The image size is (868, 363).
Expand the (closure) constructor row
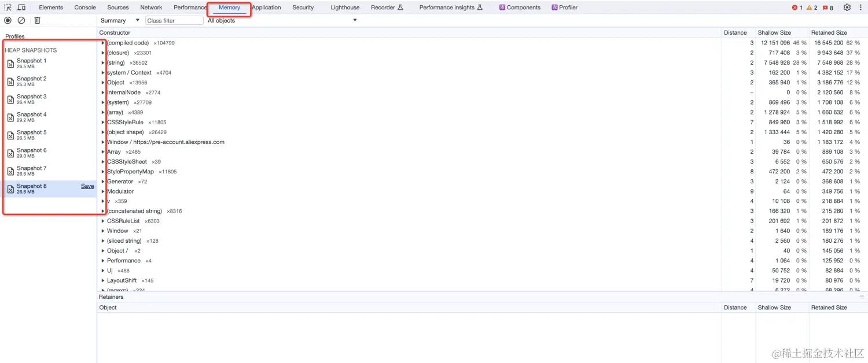(103, 53)
